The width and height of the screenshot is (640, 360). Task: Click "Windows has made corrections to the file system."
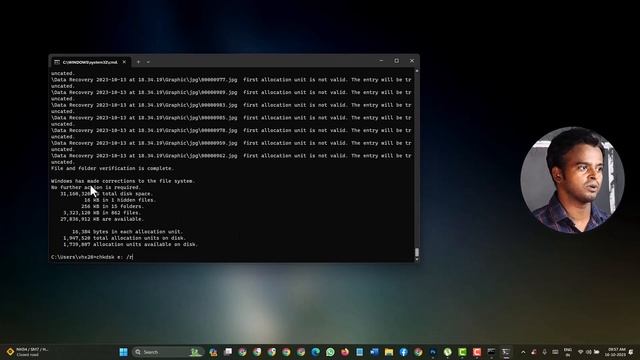click(123, 181)
